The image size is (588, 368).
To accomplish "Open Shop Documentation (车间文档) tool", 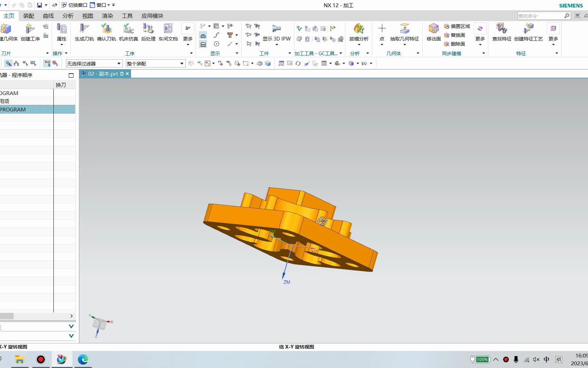I will (x=168, y=32).
